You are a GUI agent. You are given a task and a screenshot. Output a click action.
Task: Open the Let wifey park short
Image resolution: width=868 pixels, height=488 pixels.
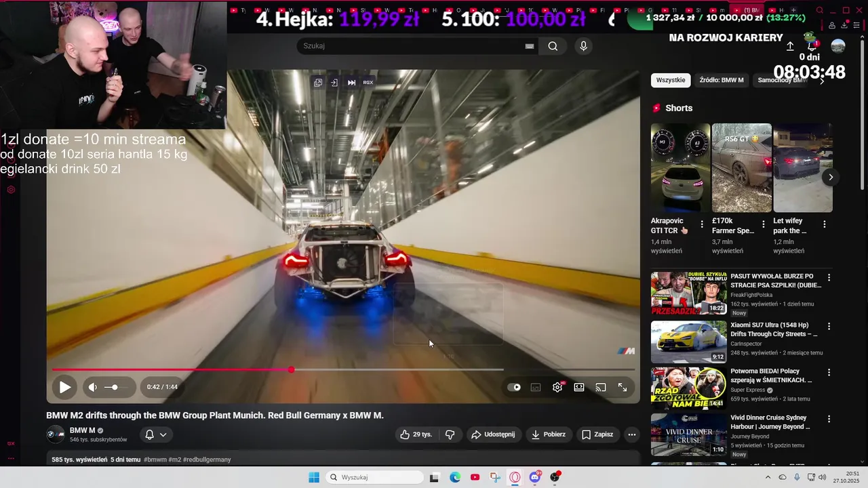coord(803,168)
